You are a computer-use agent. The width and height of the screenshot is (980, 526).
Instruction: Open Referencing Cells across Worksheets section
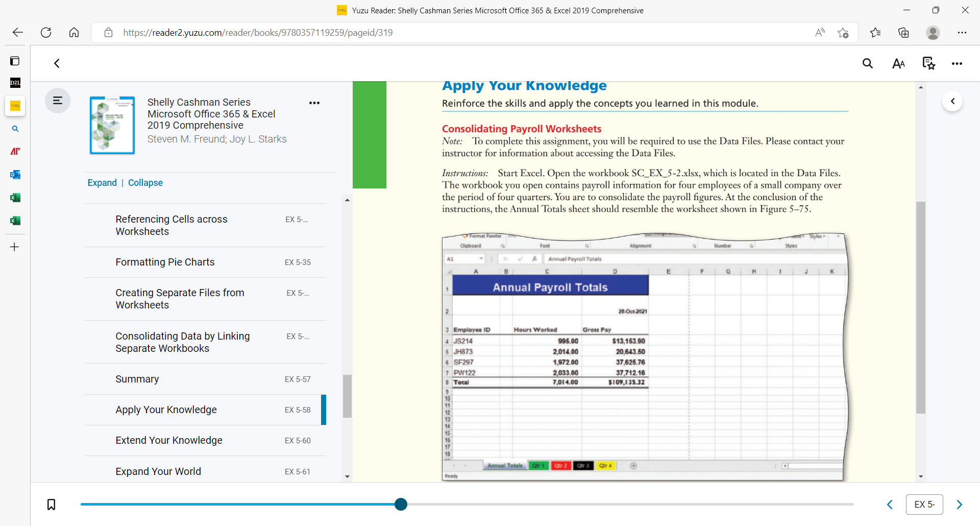[x=205, y=225]
